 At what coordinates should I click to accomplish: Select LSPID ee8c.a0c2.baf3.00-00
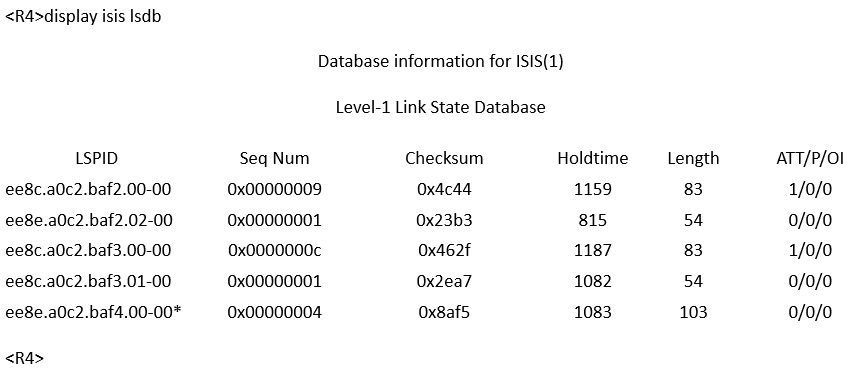point(88,250)
